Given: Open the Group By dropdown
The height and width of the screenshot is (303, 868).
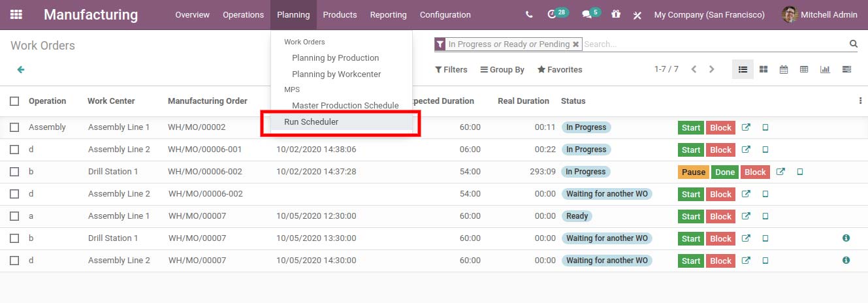Looking at the screenshot, I should [502, 70].
